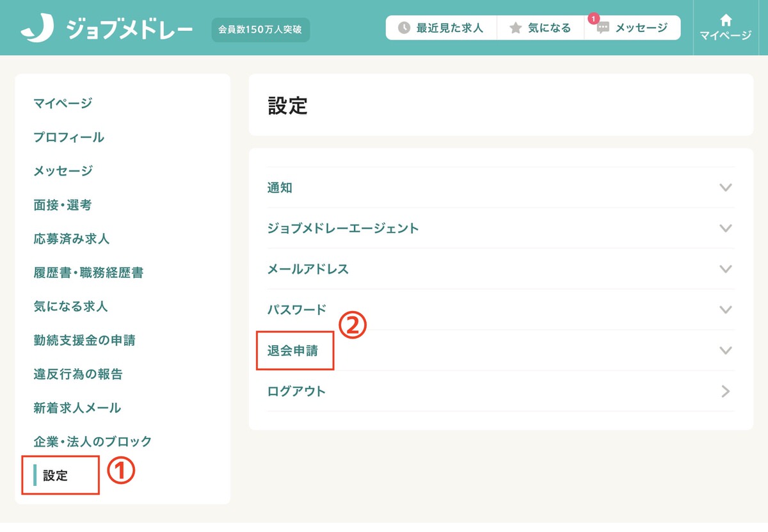
Task: Click the ログアウト label
Action: pyautogui.click(x=296, y=391)
